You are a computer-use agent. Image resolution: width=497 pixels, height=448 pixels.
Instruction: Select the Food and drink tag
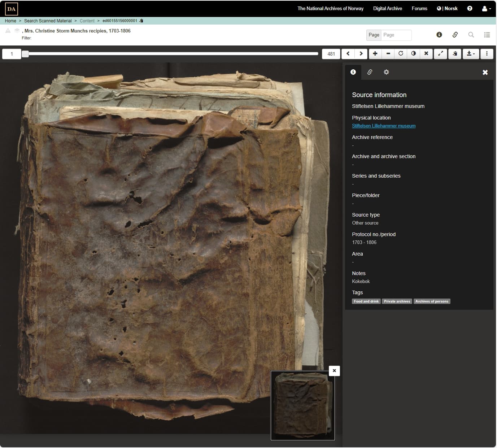point(366,301)
